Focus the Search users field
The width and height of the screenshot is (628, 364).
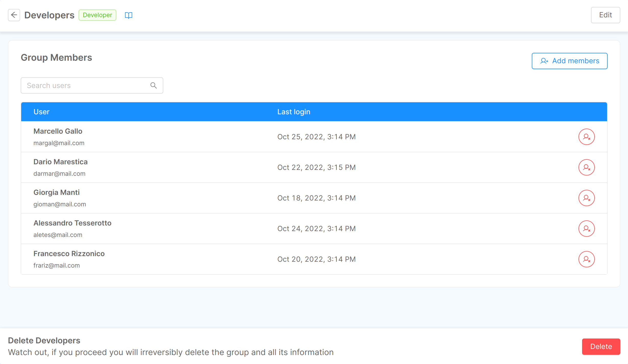[x=87, y=85]
